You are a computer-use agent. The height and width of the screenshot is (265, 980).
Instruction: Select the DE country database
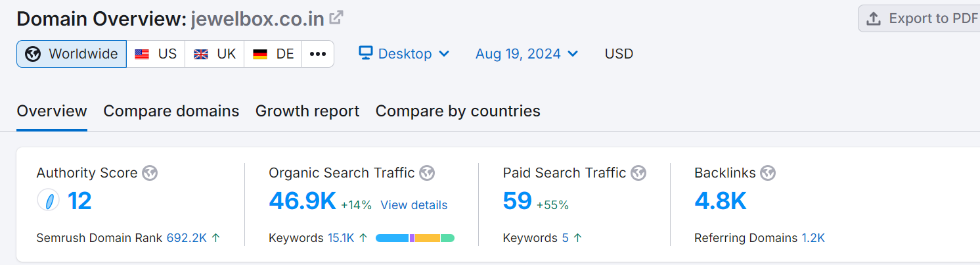pyautogui.click(x=273, y=54)
